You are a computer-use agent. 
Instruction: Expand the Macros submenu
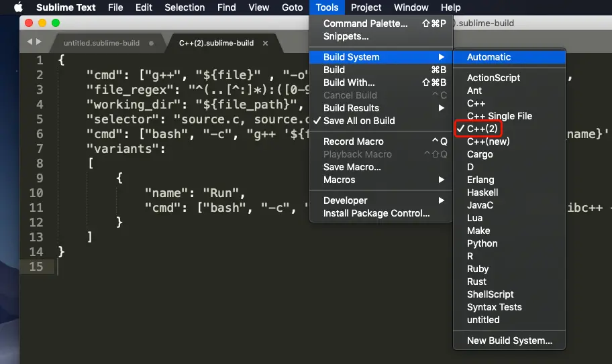tap(381, 180)
